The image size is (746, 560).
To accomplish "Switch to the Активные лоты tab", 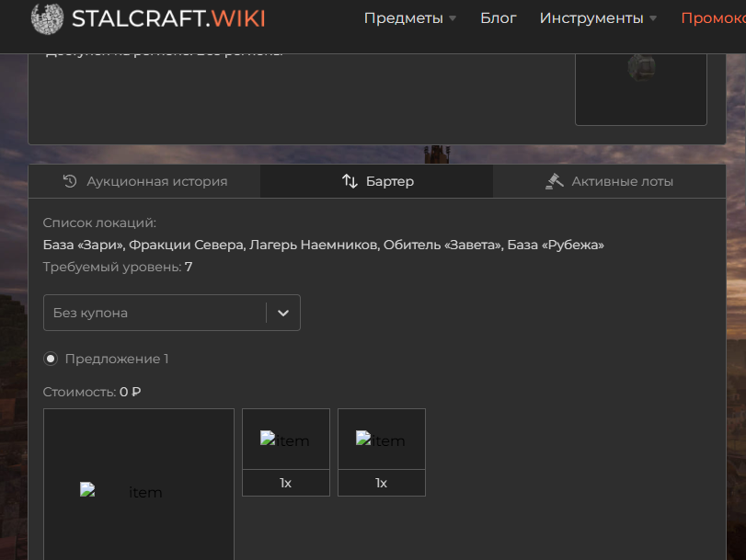I will click(x=622, y=181).
